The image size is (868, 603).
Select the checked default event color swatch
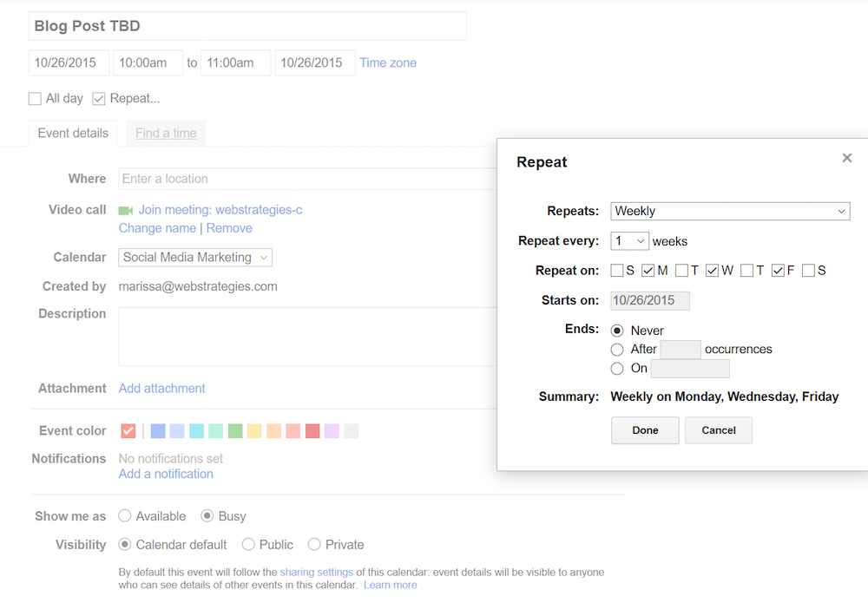click(128, 431)
